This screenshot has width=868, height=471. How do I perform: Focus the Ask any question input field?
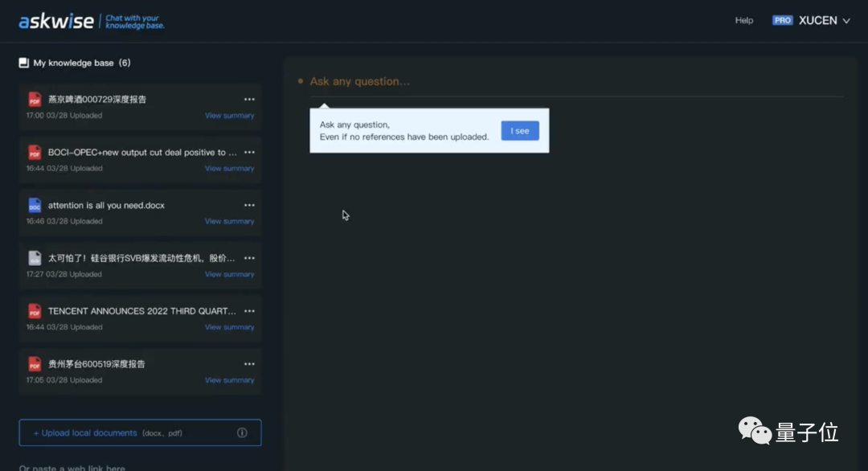563,81
